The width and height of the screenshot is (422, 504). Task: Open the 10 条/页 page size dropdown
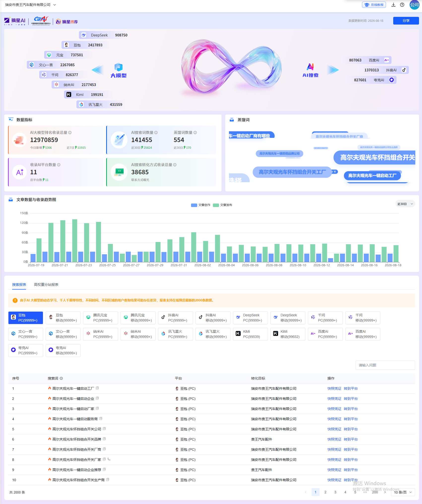403,492
